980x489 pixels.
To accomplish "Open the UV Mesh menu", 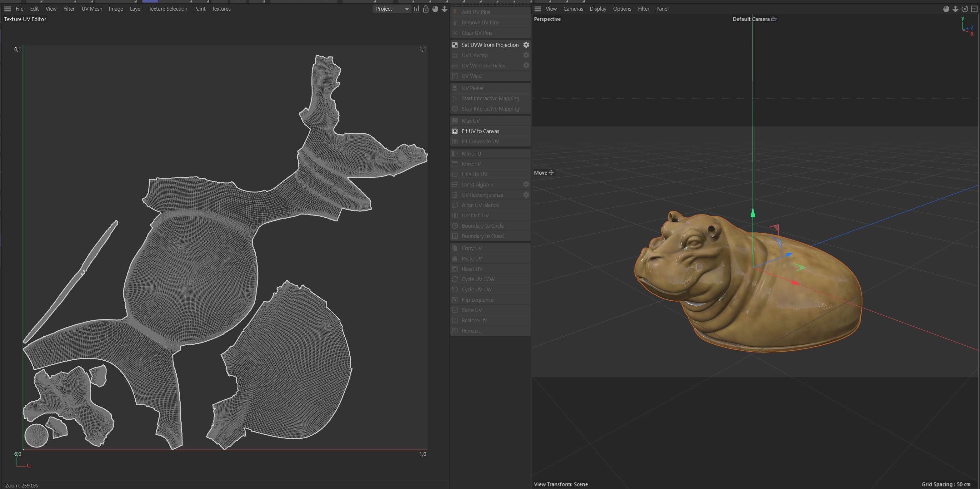I will coord(92,9).
